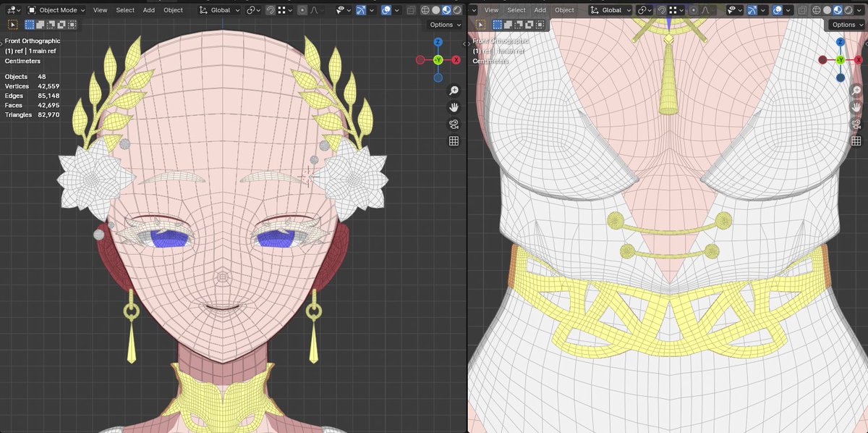
Task: Open shading options arrow in right viewport
Action: (x=859, y=10)
